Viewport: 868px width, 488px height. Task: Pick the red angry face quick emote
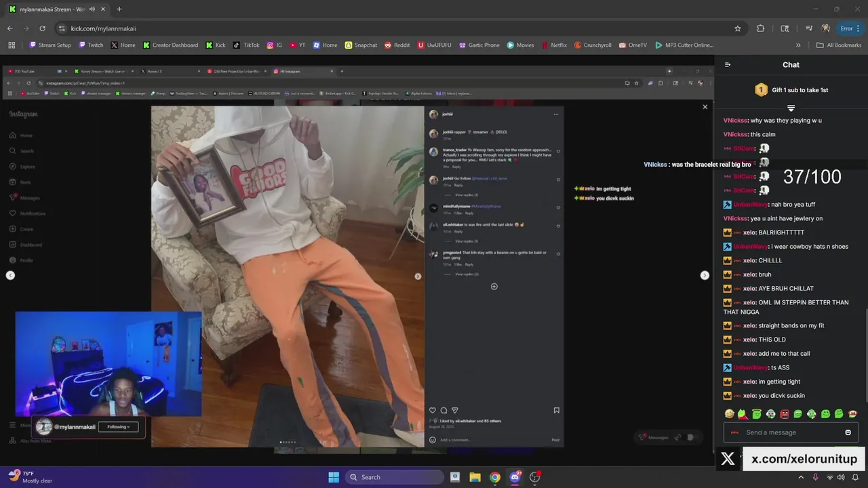pyautogui.click(x=784, y=413)
